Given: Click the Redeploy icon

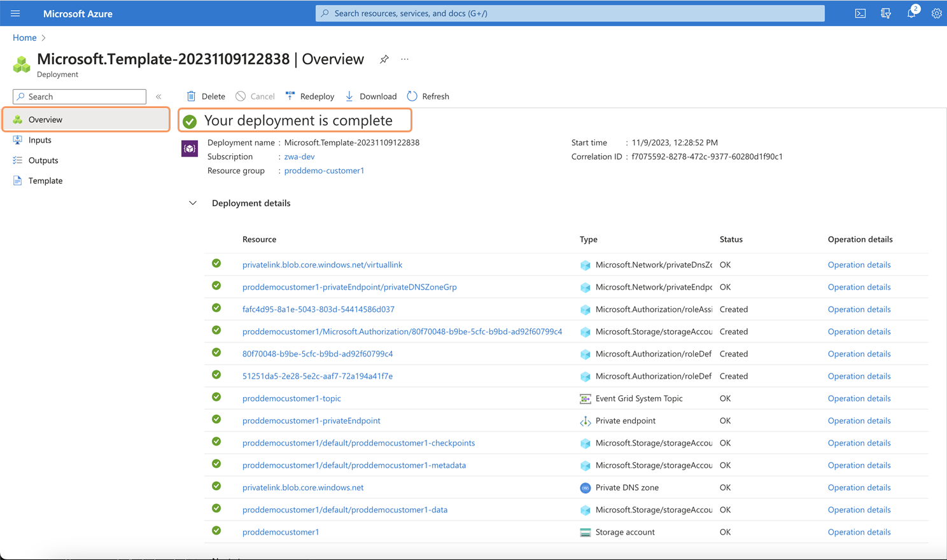Looking at the screenshot, I should click(x=290, y=96).
